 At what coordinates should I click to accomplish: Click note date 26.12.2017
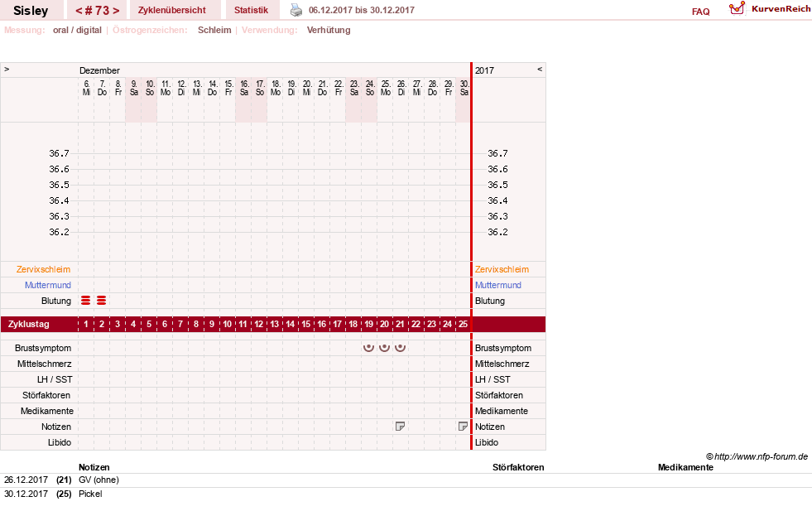(26, 480)
